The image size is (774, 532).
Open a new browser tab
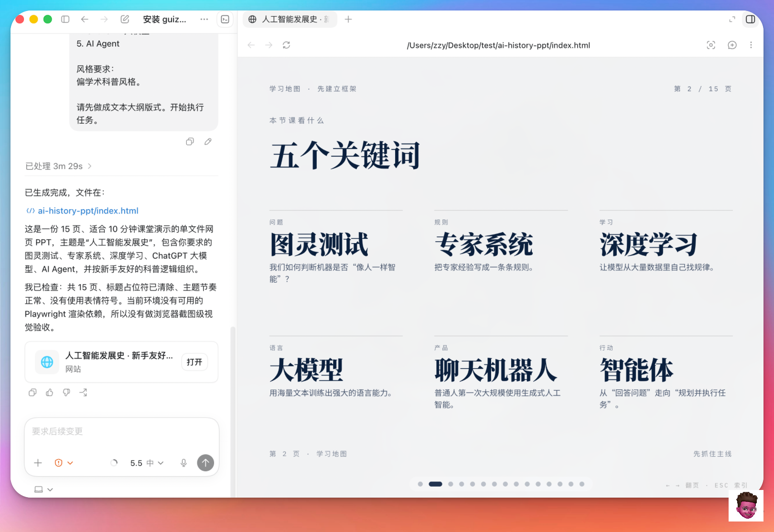coord(348,19)
